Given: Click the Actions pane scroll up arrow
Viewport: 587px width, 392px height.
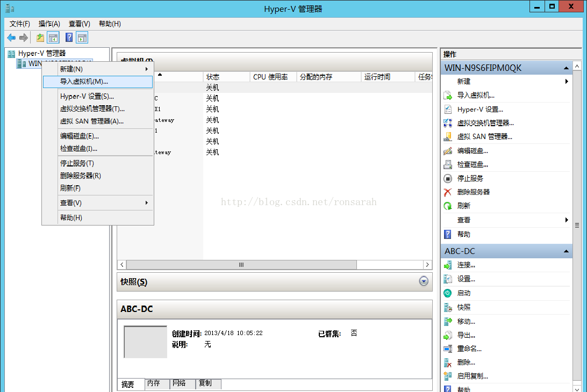Looking at the screenshot, I should tap(577, 66).
